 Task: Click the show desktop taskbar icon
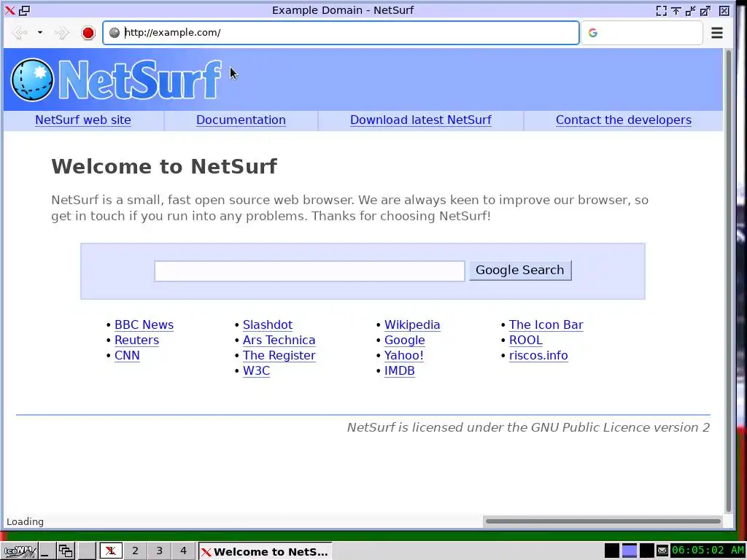(46, 551)
